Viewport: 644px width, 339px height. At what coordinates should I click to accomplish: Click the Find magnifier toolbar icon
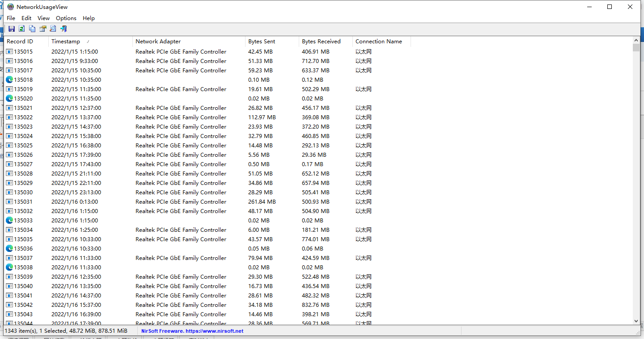click(53, 29)
